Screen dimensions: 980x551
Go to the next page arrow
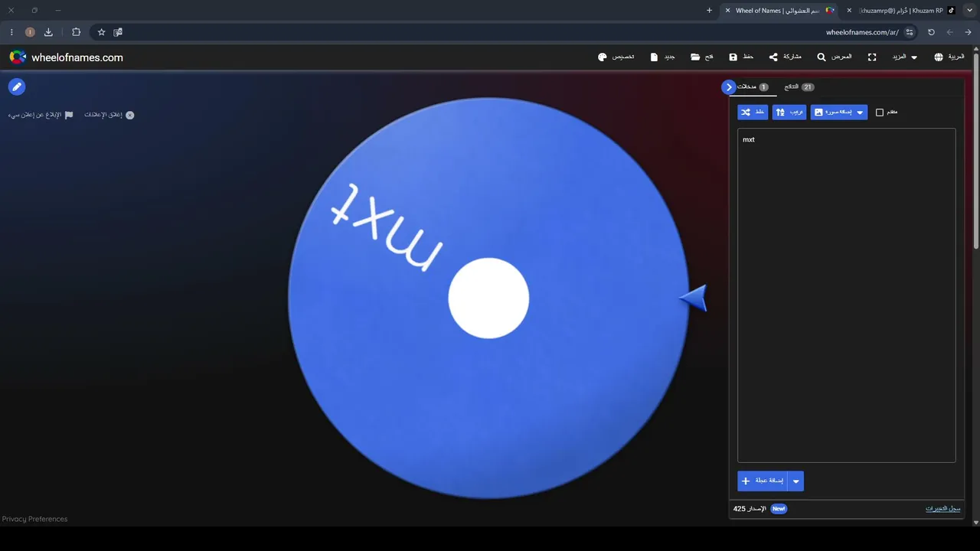click(x=950, y=32)
